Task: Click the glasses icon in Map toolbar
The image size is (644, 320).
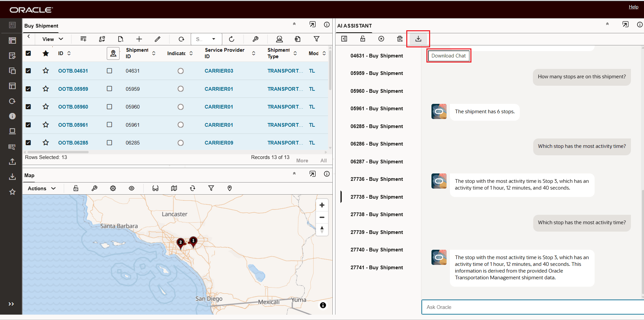Action: 155,188
